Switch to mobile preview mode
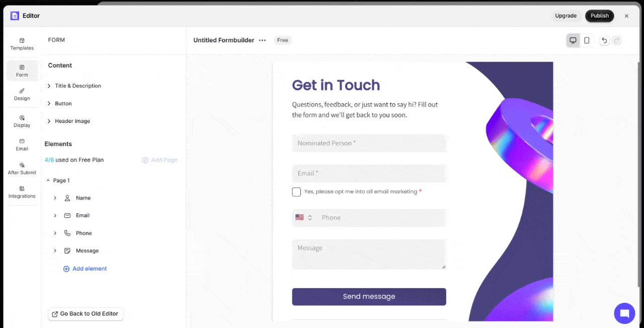 click(x=587, y=40)
